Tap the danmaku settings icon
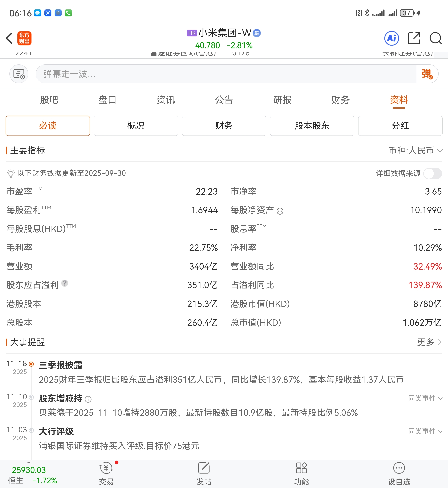The height and width of the screenshot is (488, 448). pyautogui.click(x=19, y=74)
